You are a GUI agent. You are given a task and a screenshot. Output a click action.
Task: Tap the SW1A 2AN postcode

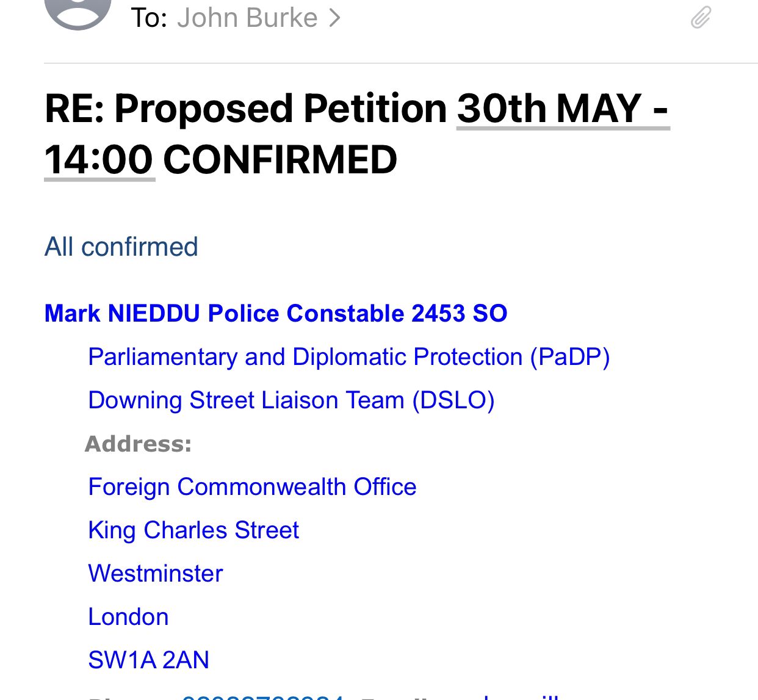tap(148, 660)
